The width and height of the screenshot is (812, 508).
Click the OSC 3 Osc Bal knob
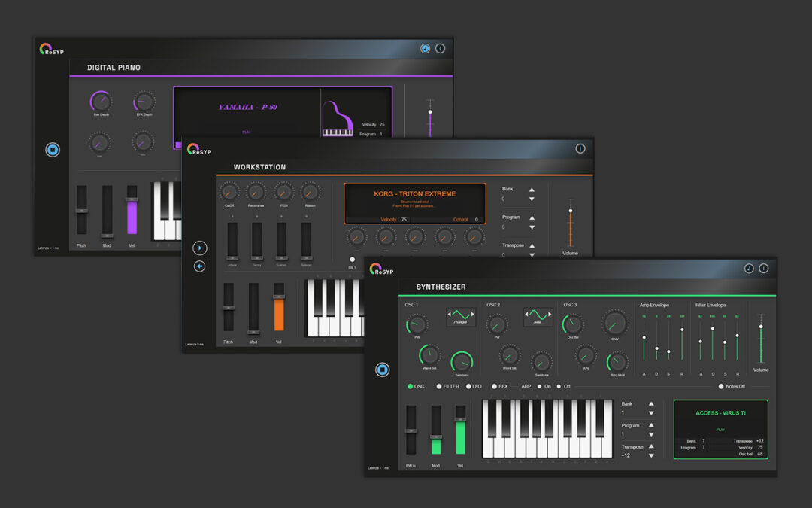[573, 324]
